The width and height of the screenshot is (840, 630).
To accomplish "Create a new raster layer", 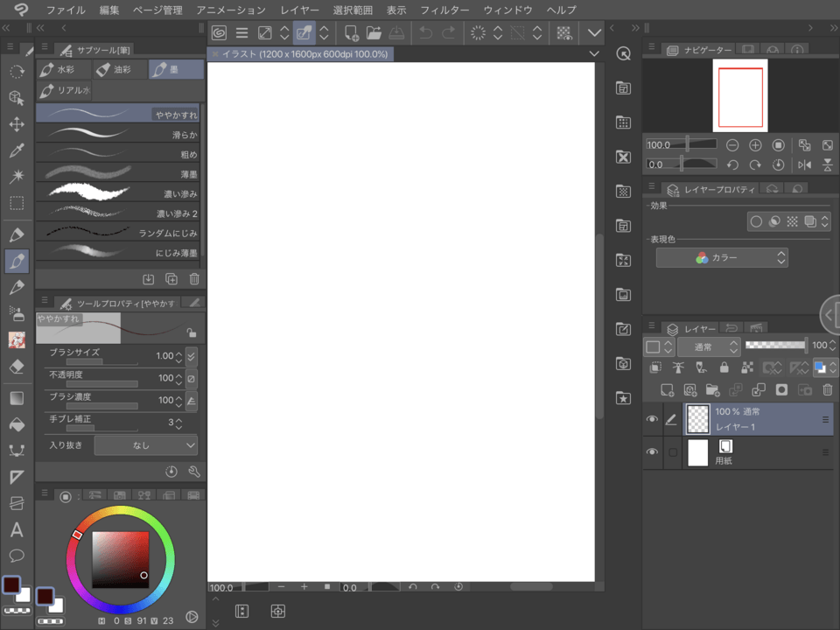I will (x=667, y=390).
